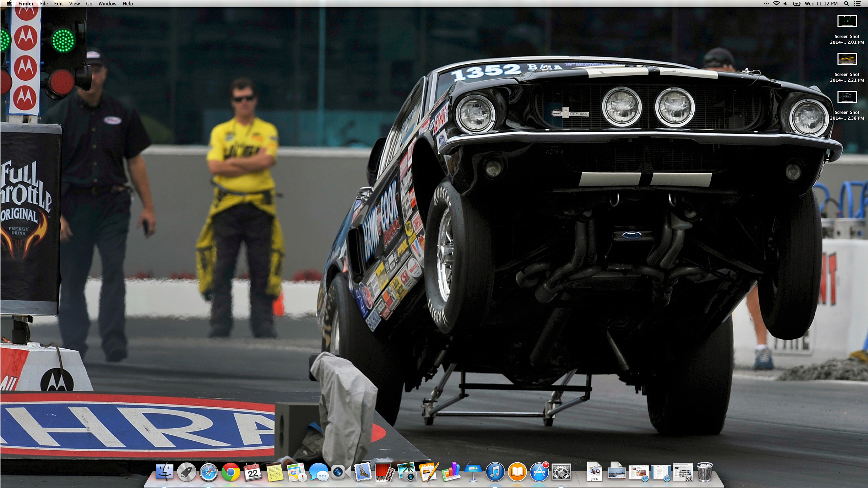The height and width of the screenshot is (488, 868).
Task: Open the Edit menu
Action: click(58, 4)
